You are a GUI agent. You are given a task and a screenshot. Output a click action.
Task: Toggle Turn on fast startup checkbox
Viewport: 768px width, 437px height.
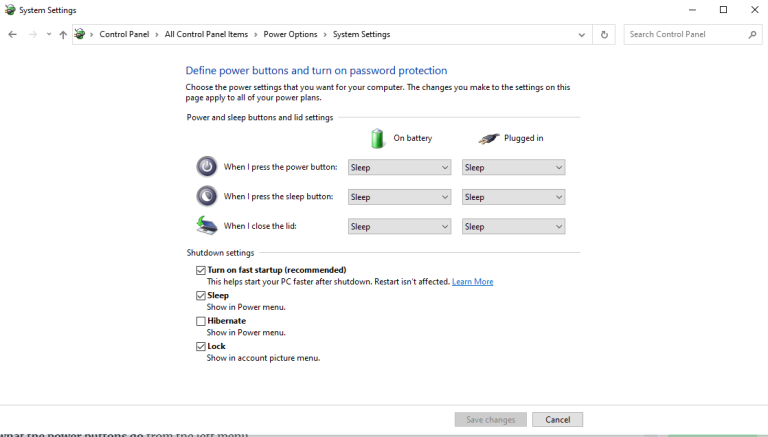pyautogui.click(x=200, y=270)
